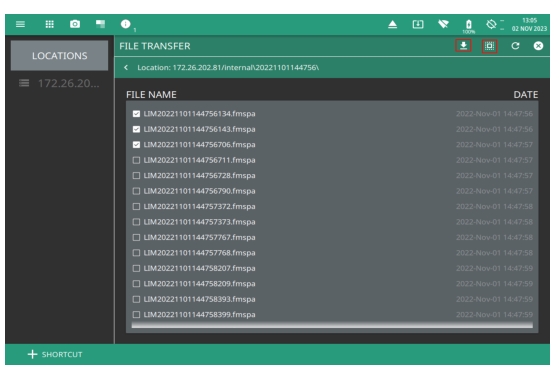Check the LIM20221101144756711.fmspa checkbox
This screenshot has width=559, height=372.
coord(136,160)
